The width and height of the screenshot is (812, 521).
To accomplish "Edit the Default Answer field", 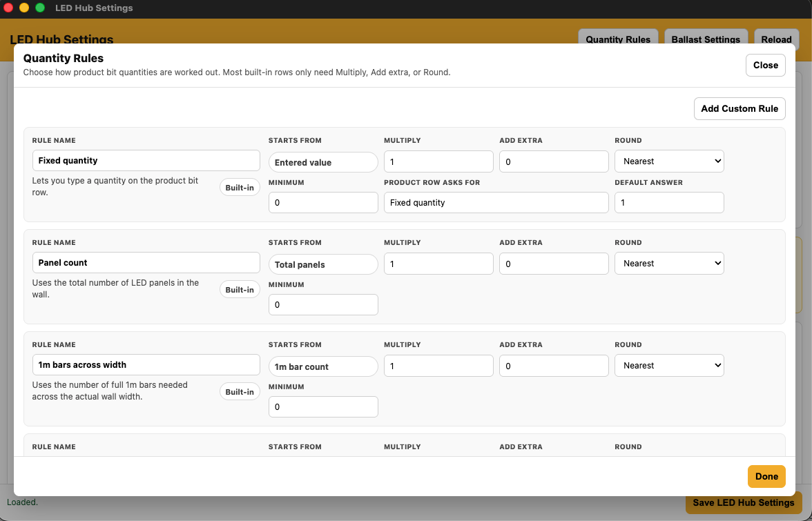I will pyautogui.click(x=669, y=202).
